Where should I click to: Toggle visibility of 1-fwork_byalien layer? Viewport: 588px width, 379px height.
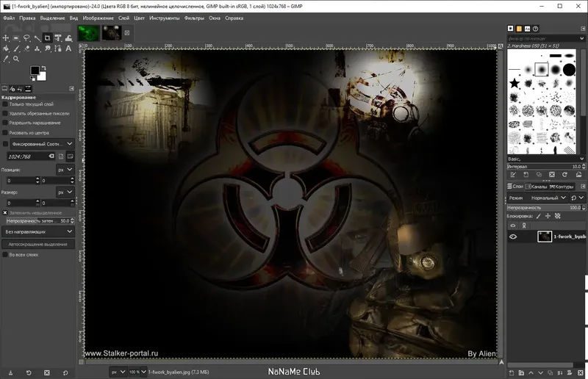513,237
